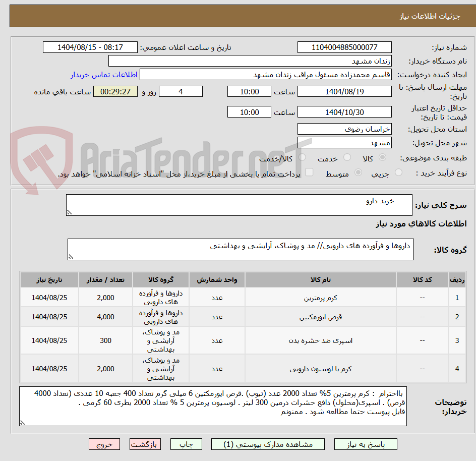Image resolution: width=476 pixels, height=461 pixels.
Task: Open 'اطلاعات تماس خریدار' contact link
Action: [104, 75]
